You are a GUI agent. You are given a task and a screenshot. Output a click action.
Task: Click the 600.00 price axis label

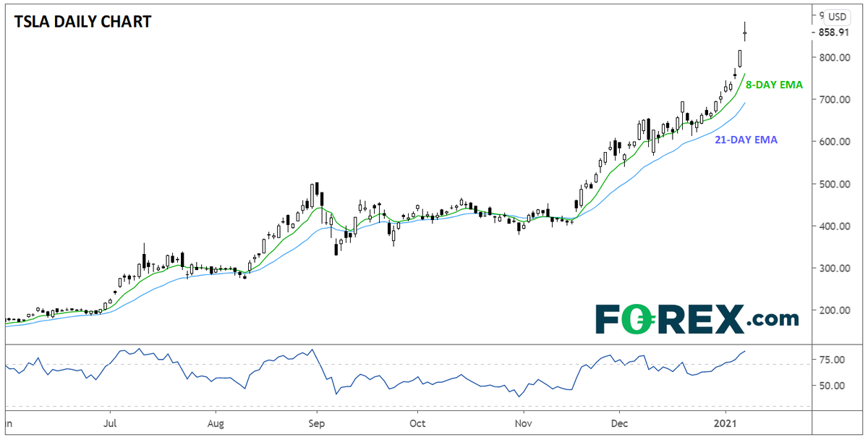pos(834,142)
